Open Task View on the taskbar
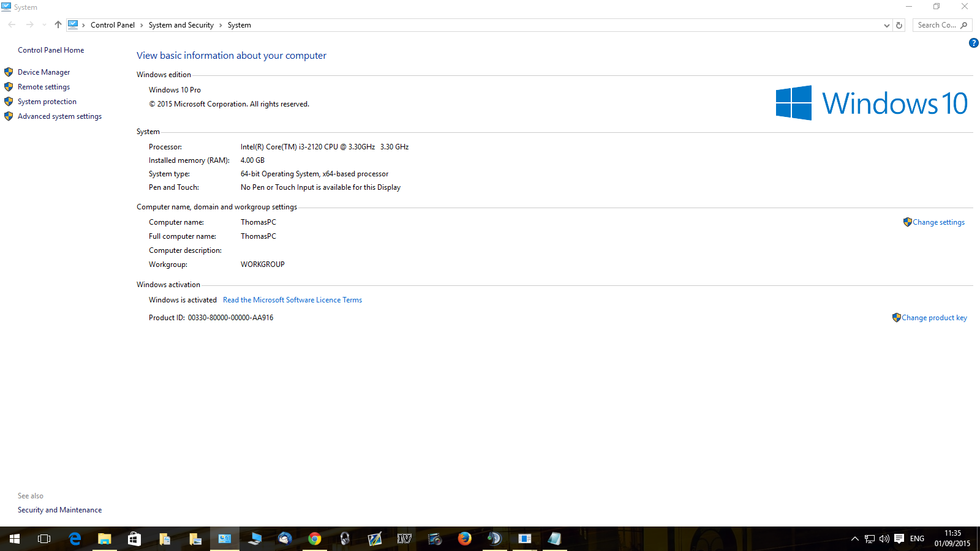 [x=44, y=539]
